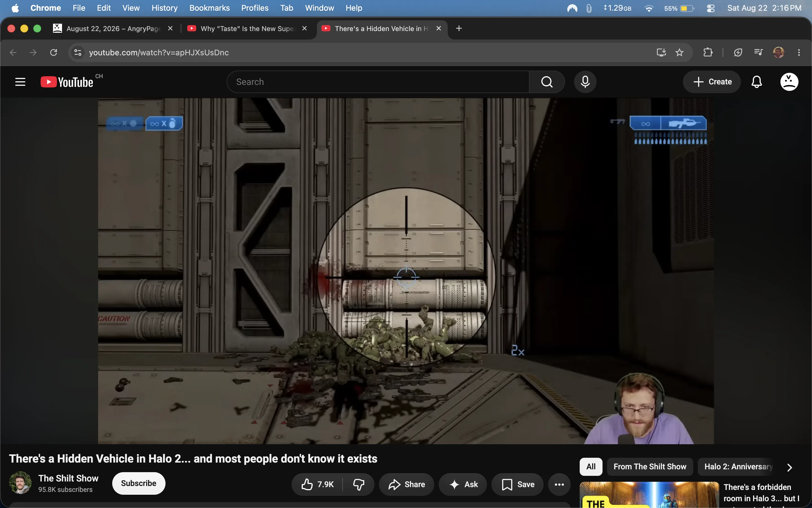
Task: Click the performance extension icon in toolbar
Action: [x=738, y=52]
